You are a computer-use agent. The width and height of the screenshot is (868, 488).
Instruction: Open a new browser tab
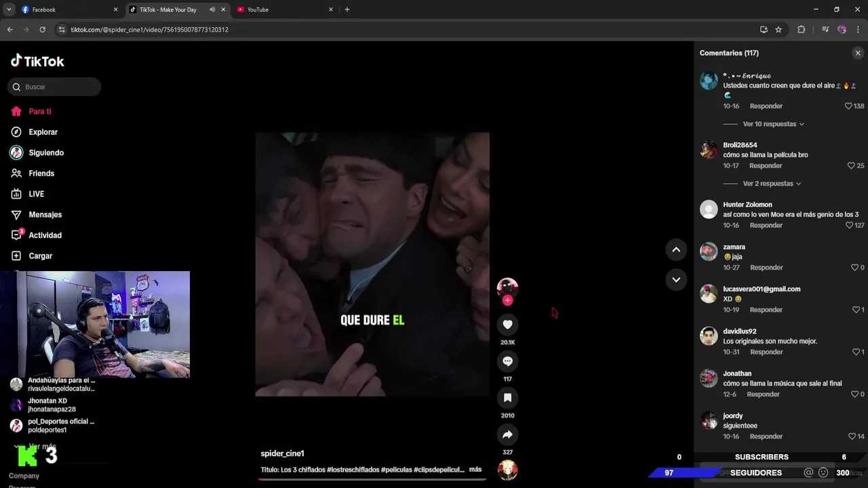click(347, 9)
